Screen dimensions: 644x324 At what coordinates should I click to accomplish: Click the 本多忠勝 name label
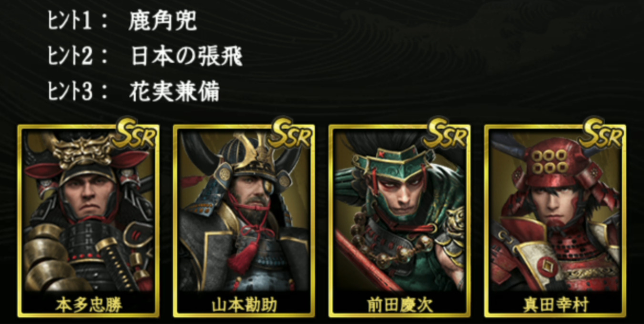click(x=89, y=304)
